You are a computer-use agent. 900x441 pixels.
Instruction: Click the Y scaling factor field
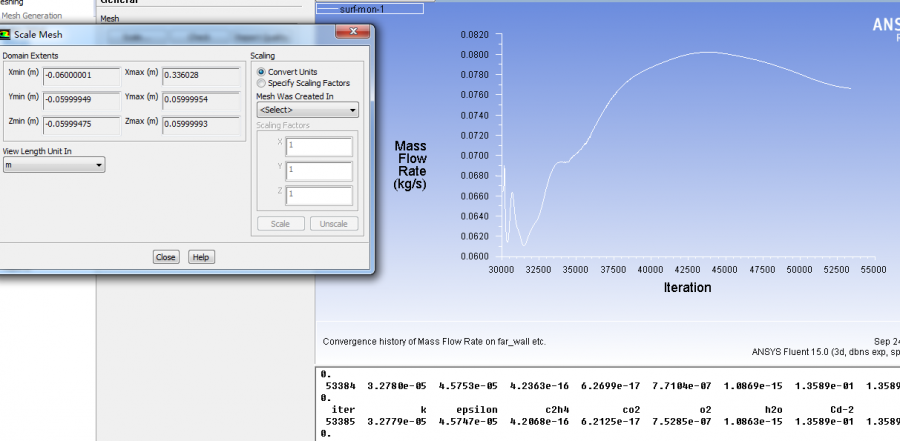[x=319, y=171]
